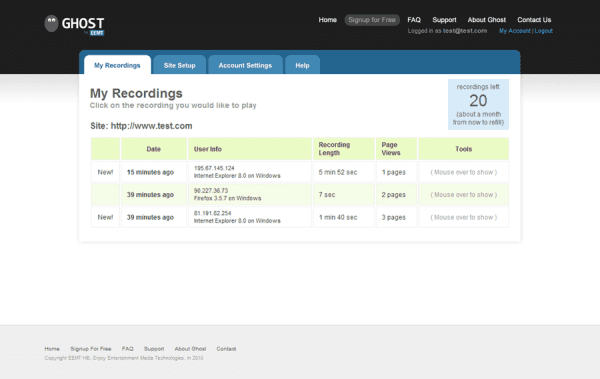Click the 2 pages cell
This screenshot has height=379, width=600.
[x=396, y=194]
